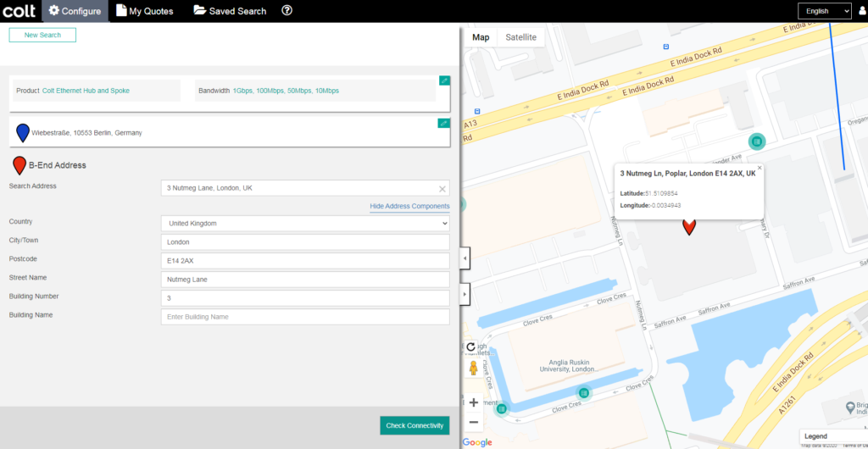Click the Building Name field
The width and height of the screenshot is (868, 449).
(x=305, y=317)
